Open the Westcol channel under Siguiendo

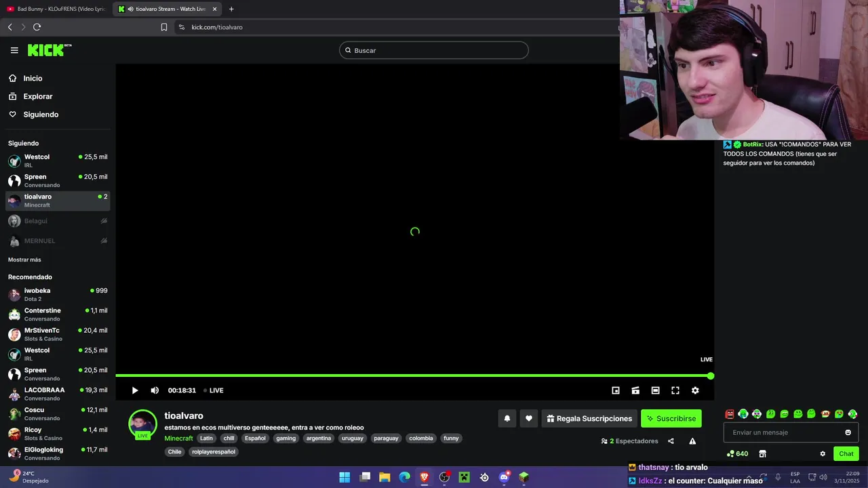coord(58,161)
